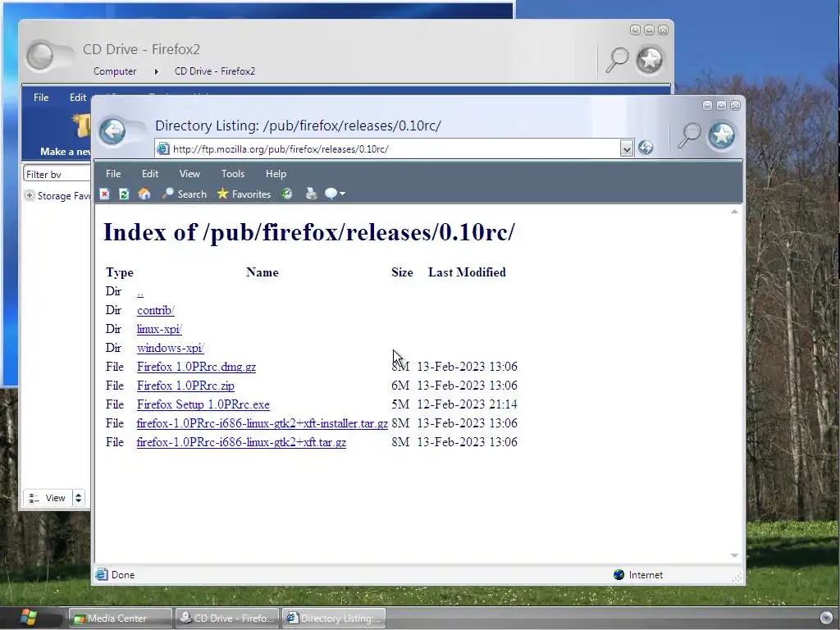
Task: Open the View options stepper arrows
Action: tap(78, 498)
